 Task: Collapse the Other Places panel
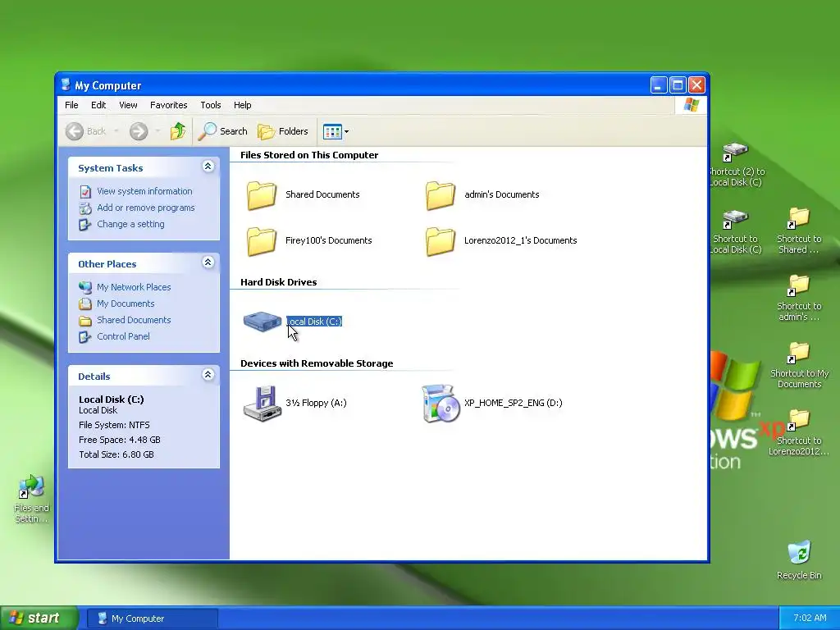[x=208, y=262]
